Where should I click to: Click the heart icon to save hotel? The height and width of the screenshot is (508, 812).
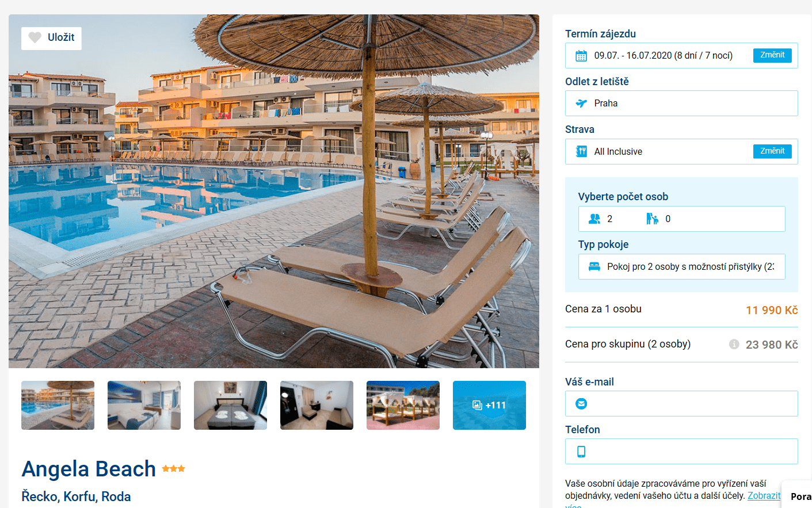pos(35,37)
